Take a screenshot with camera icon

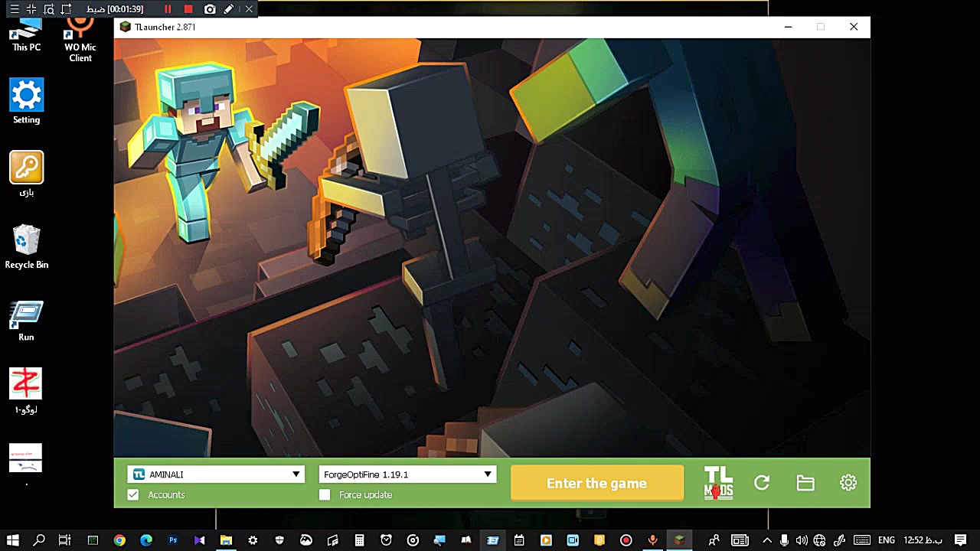[x=210, y=9]
